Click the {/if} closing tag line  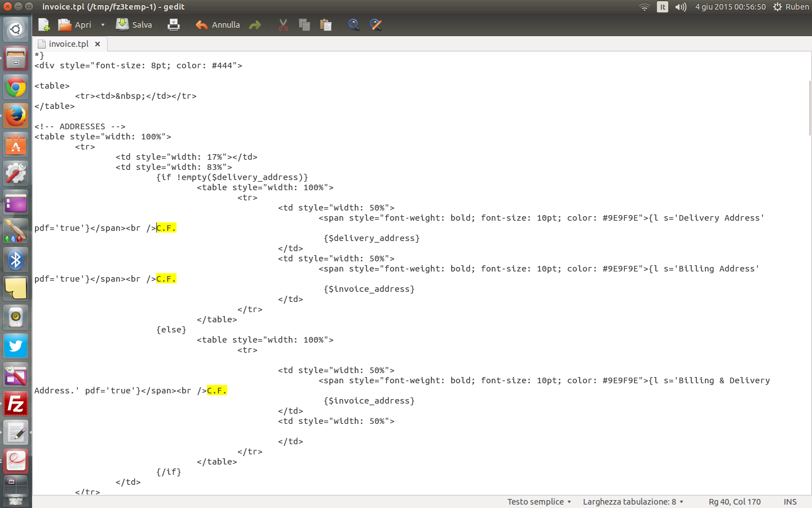pyautogui.click(x=169, y=472)
